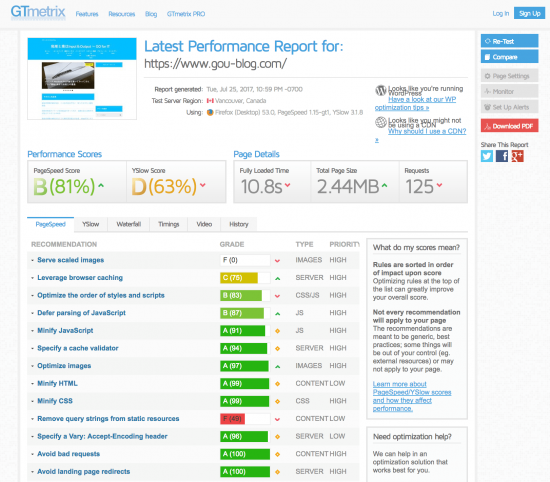Click PageSpeed Score trend arrow
This screenshot has height=482, width=550.
pyautogui.click(x=101, y=185)
